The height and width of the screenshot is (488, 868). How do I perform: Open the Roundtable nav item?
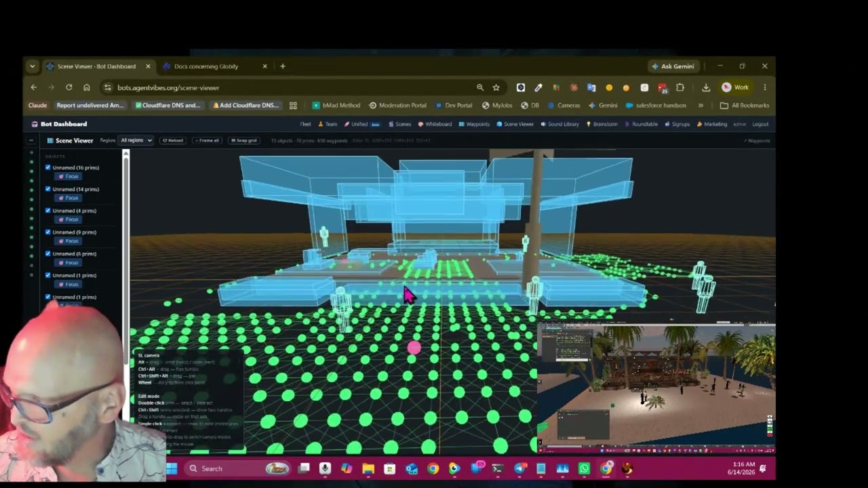click(641, 124)
